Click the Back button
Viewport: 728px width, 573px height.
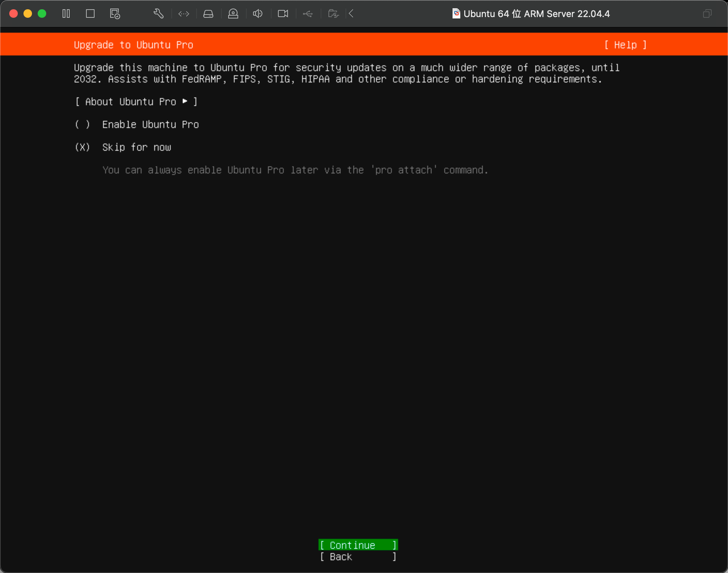click(358, 557)
